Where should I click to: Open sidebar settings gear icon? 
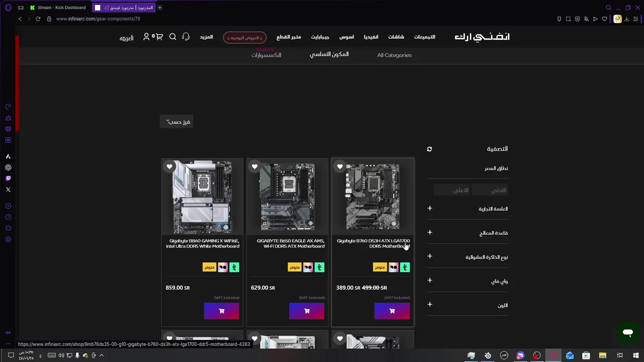(x=8, y=239)
